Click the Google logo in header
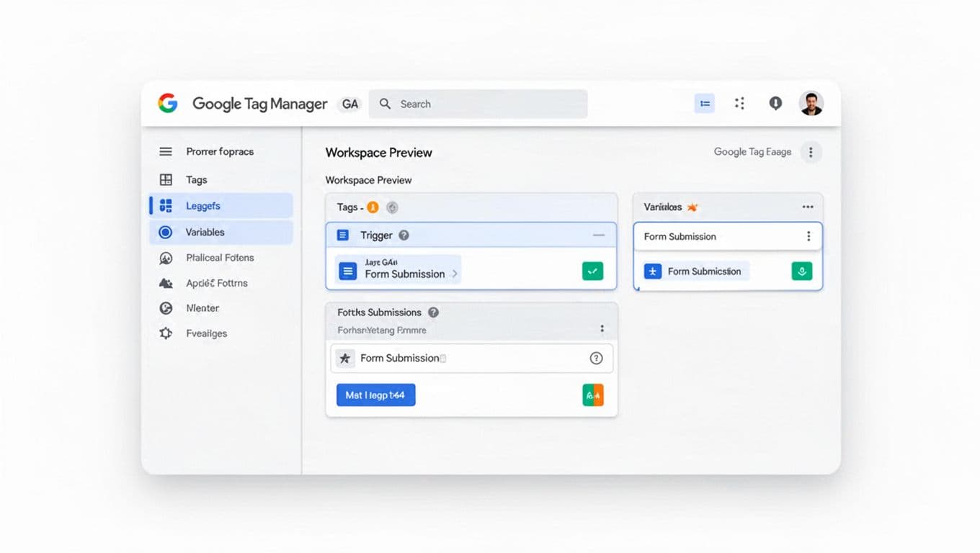980x553 pixels. pos(168,104)
